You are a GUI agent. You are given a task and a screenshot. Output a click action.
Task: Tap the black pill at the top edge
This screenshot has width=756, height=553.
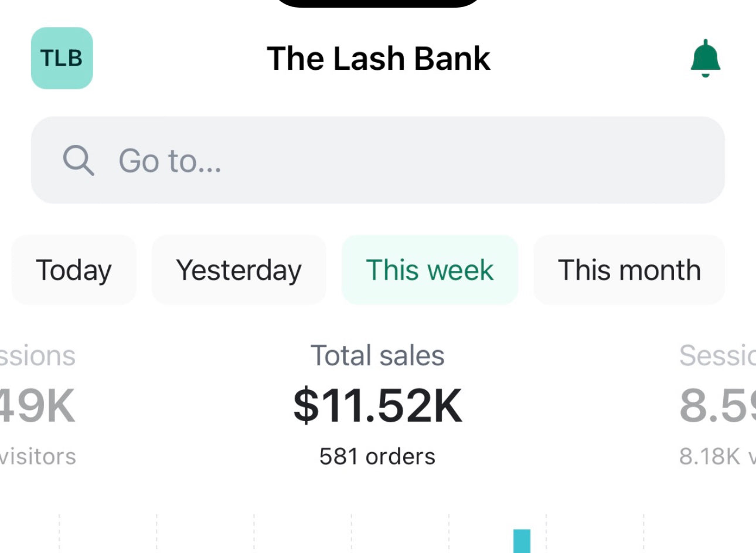point(378,4)
